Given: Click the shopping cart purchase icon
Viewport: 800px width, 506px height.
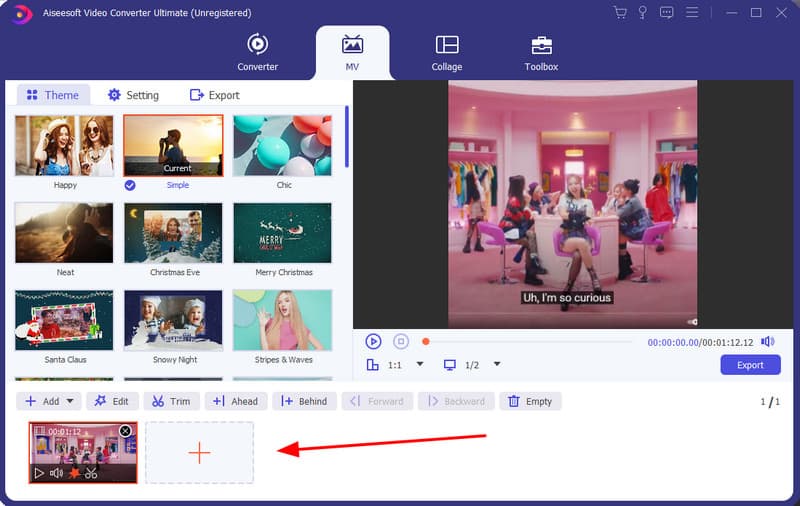Looking at the screenshot, I should [620, 13].
